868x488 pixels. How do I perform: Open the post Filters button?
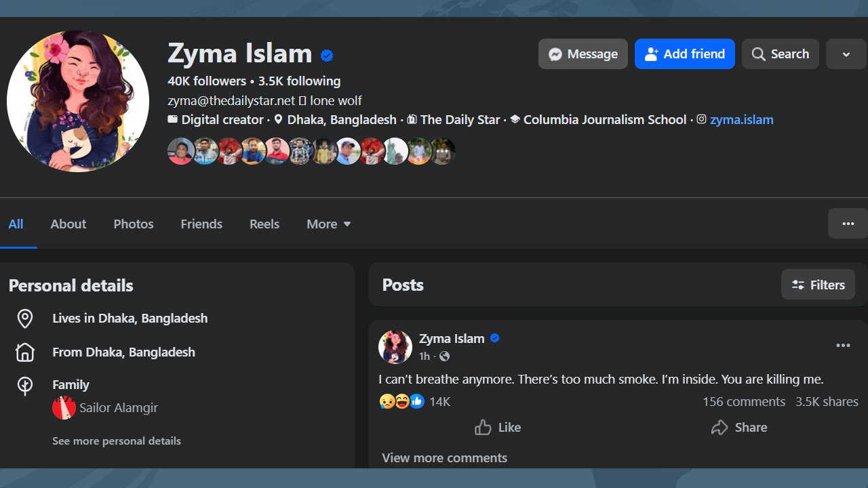818,285
